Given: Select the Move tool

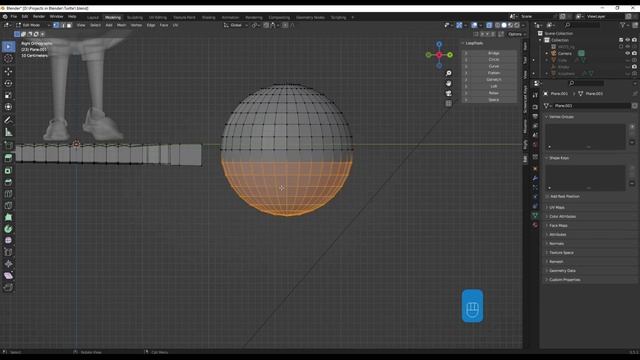Looking at the screenshot, I should click(x=8, y=72).
